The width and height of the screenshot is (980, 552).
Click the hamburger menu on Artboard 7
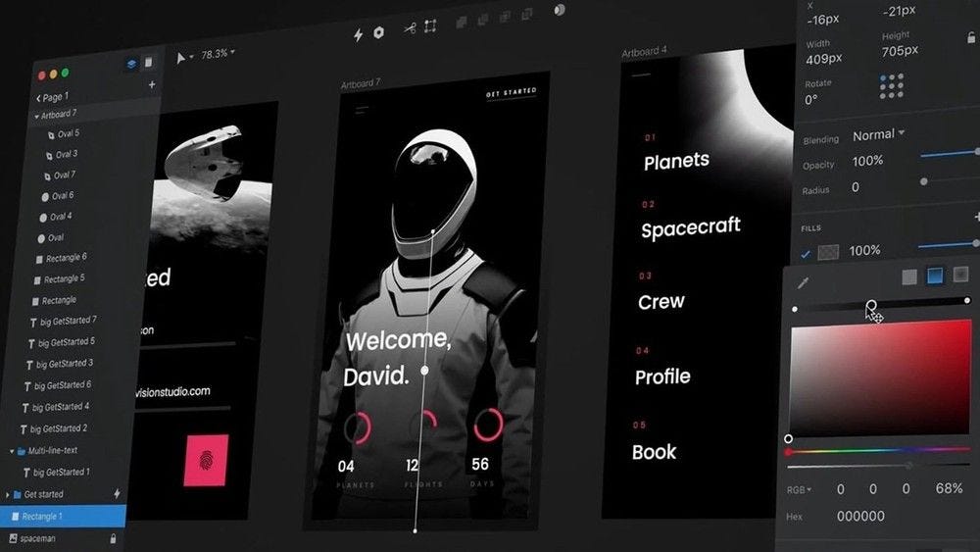tap(362, 110)
